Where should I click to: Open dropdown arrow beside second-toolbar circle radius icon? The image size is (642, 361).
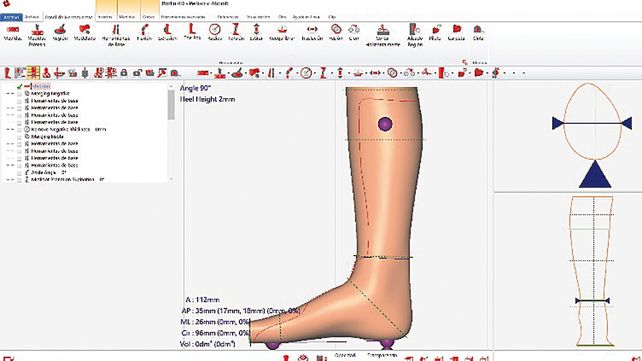314,73
